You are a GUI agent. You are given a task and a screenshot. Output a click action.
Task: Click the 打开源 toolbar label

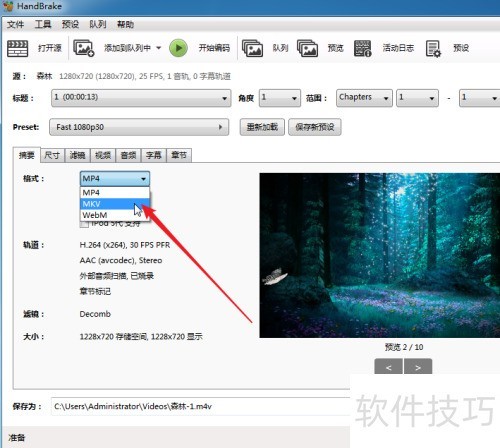pyautogui.click(x=50, y=48)
